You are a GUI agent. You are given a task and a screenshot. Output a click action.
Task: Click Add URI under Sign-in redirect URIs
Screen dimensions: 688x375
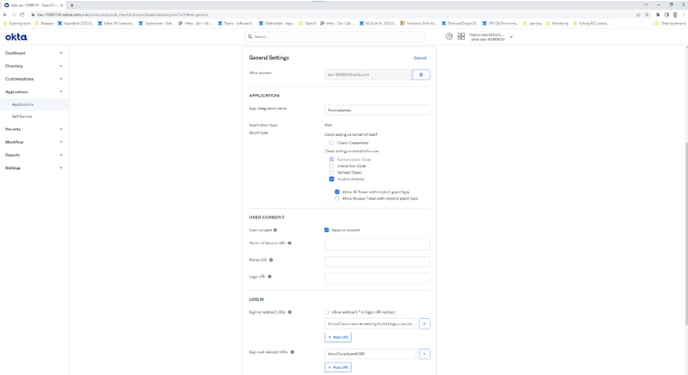pyautogui.click(x=338, y=337)
